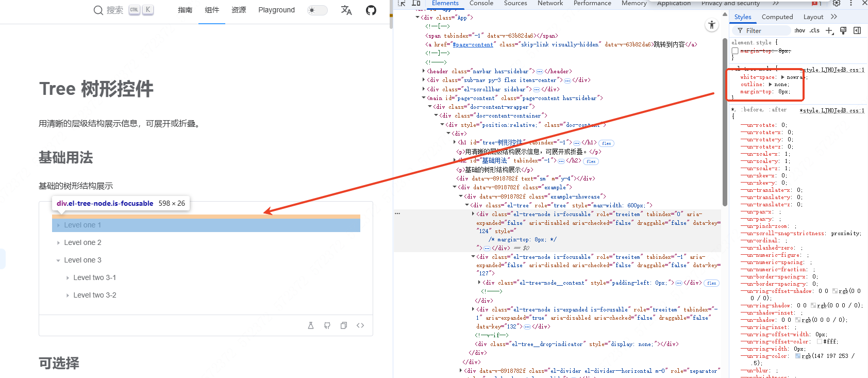Toggle the dark mode switch
The width and height of the screenshot is (868, 378).
317,10
